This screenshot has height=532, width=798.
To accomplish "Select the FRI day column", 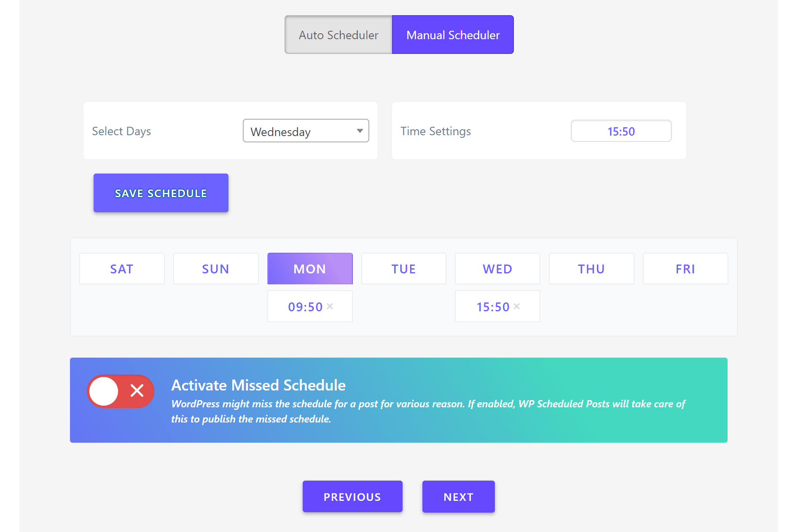I will (685, 269).
